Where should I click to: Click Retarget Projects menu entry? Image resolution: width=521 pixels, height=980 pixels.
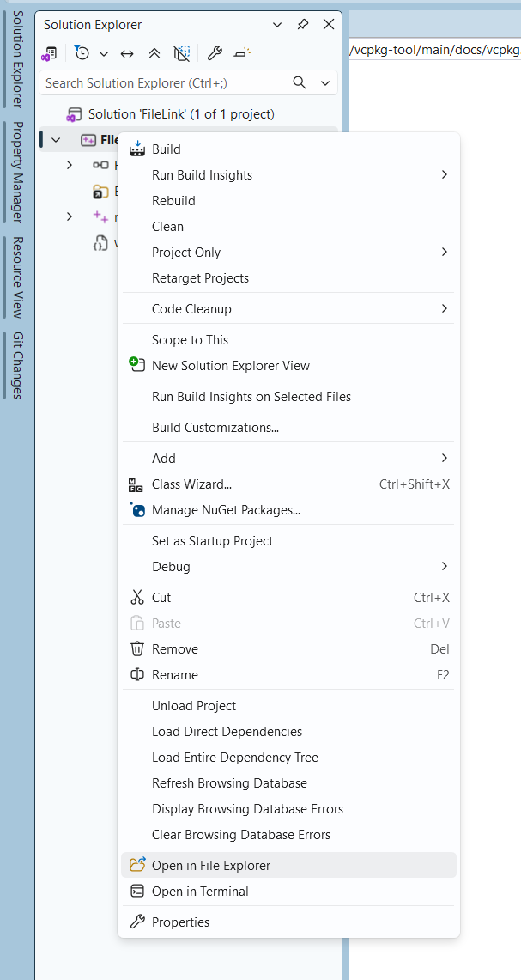pyautogui.click(x=288, y=277)
